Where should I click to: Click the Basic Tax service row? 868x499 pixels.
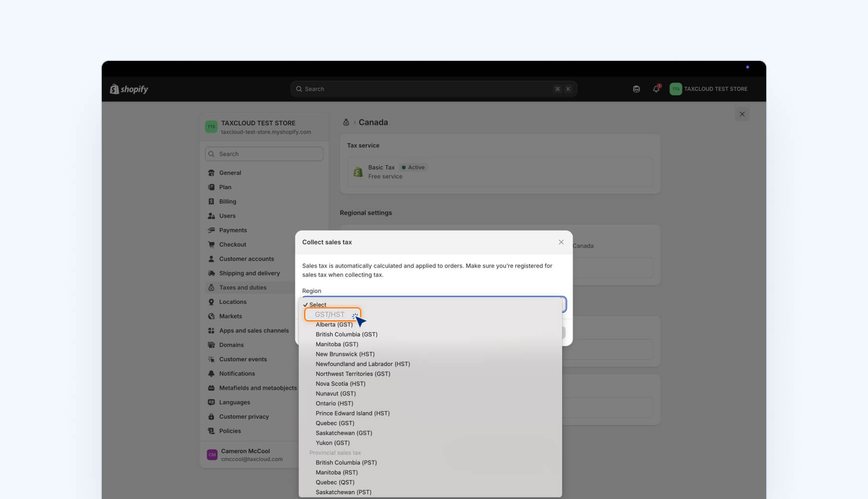point(499,172)
